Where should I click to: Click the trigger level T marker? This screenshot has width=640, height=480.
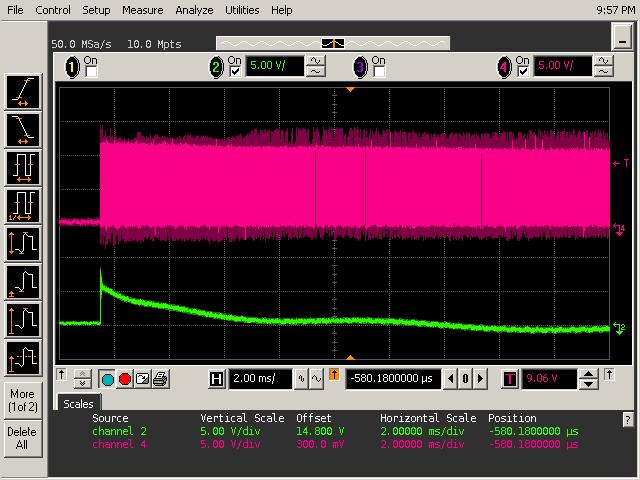pos(621,163)
